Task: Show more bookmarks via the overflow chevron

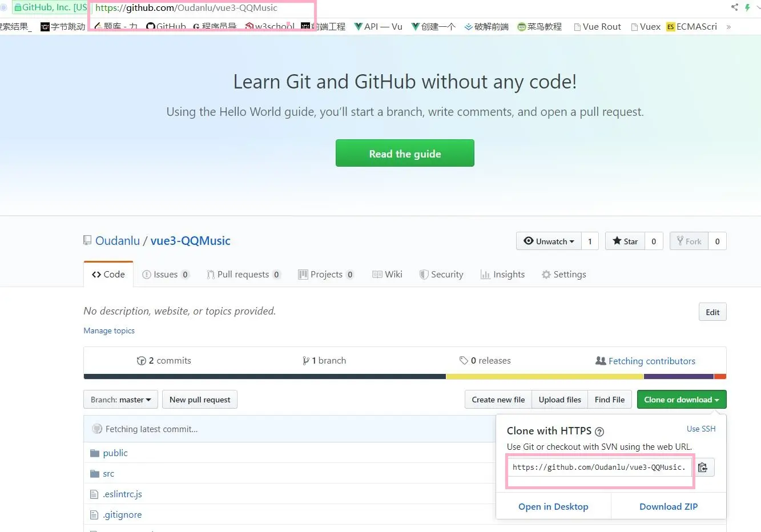Action: (x=728, y=27)
